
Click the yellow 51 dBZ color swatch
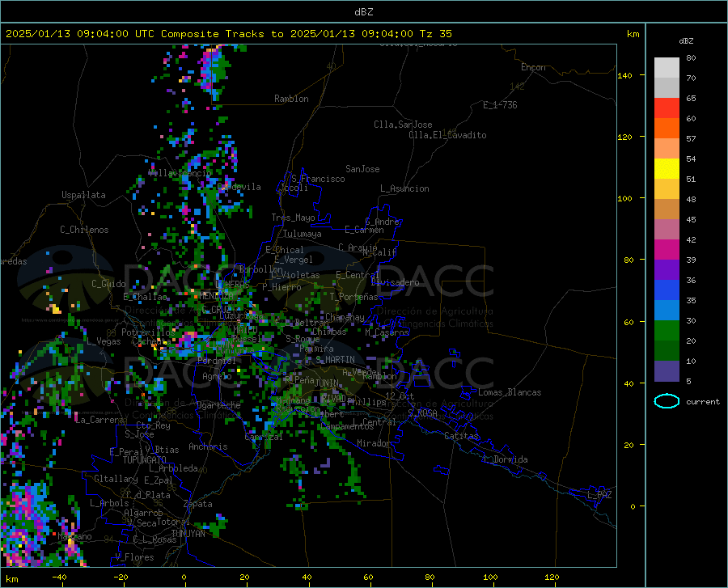tap(667, 168)
